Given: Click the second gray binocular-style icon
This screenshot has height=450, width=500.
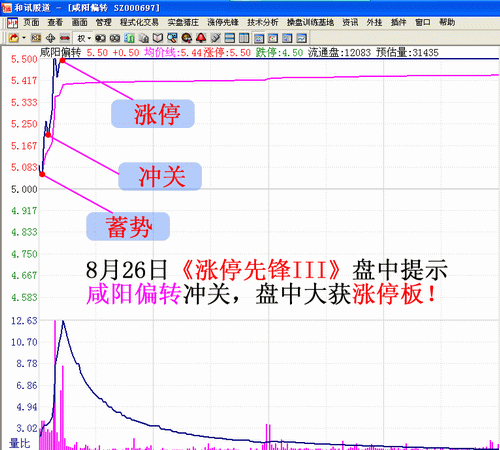Looking at the screenshot, I should pos(115,38).
